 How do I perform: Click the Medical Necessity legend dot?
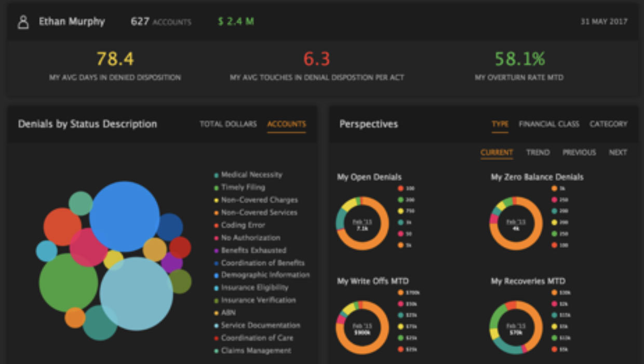tap(216, 175)
